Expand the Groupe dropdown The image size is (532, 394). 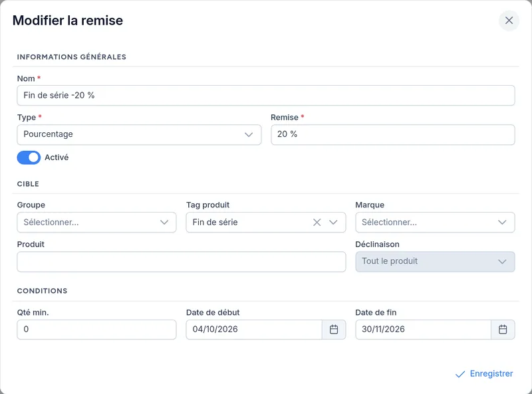[96, 223]
